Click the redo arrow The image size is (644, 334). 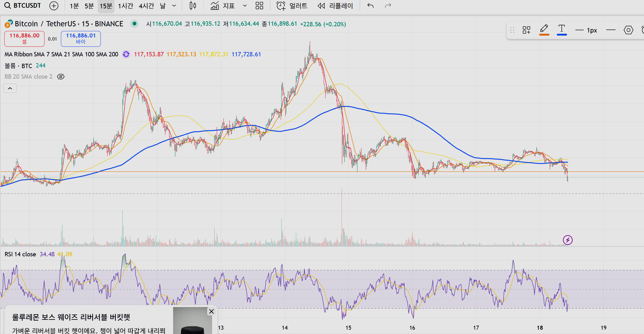point(388,6)
